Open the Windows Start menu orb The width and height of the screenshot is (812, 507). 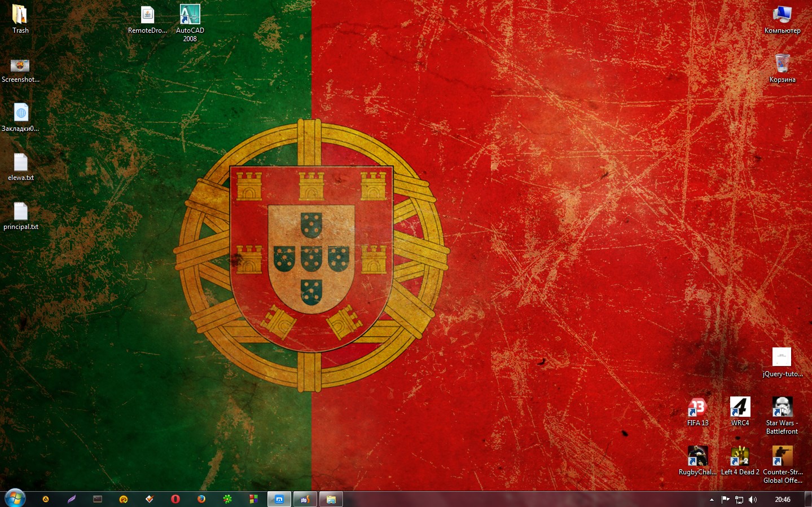coord(15,499)
